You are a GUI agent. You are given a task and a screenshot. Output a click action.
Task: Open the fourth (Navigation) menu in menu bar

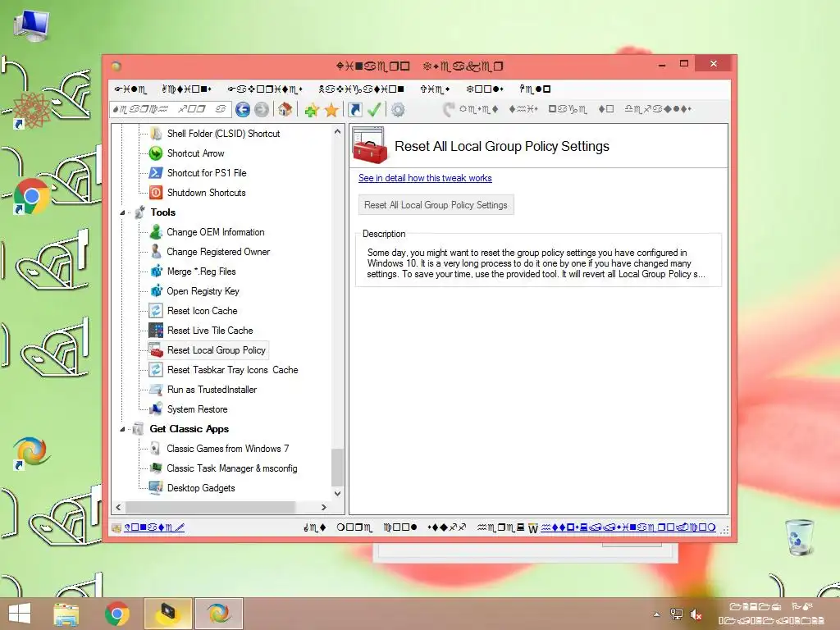point(361,89)
